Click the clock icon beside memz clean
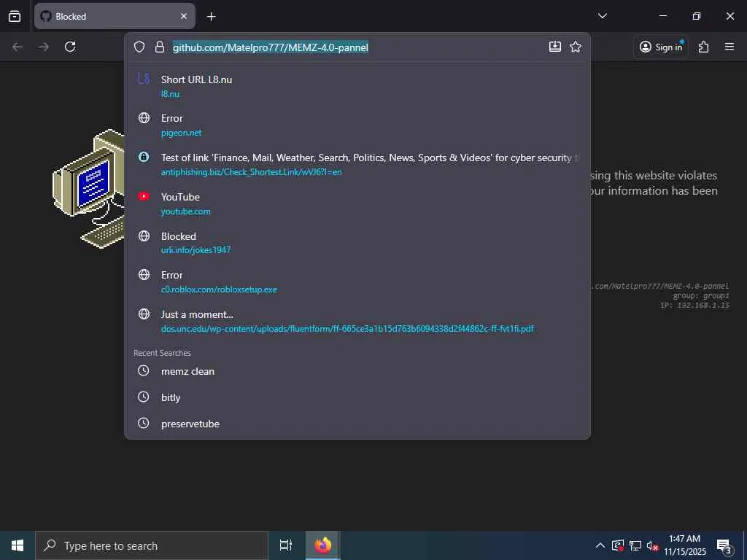 click(x=144, y=370)
